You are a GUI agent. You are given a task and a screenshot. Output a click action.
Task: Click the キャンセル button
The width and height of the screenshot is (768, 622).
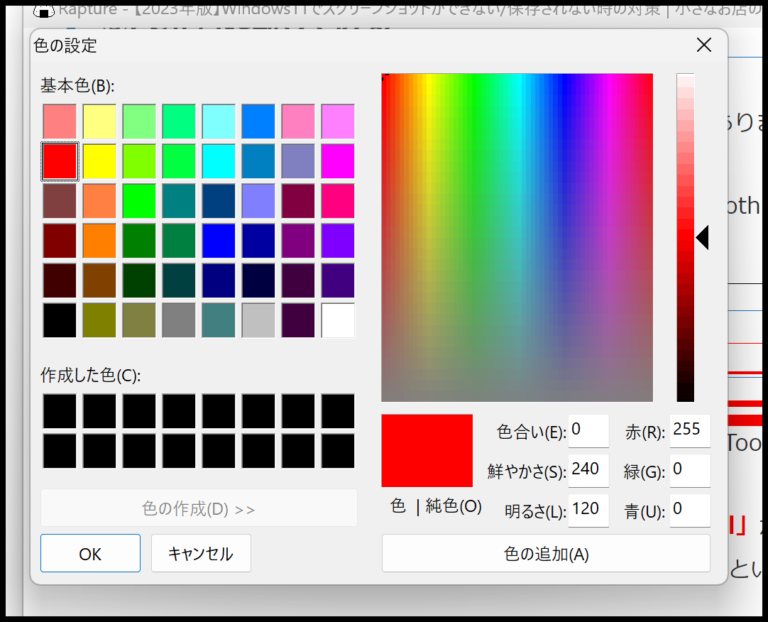201,553
